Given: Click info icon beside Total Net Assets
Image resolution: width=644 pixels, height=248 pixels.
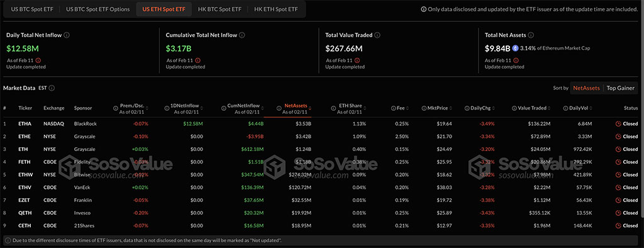Looking at the screenshot, I should [x=531, y=35].
